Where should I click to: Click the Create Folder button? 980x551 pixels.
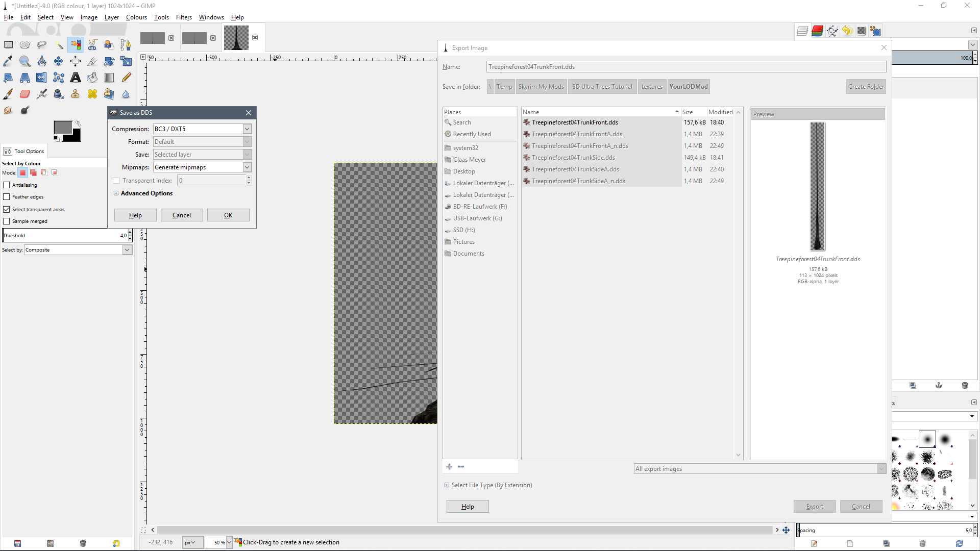click(x=866, y=87)
